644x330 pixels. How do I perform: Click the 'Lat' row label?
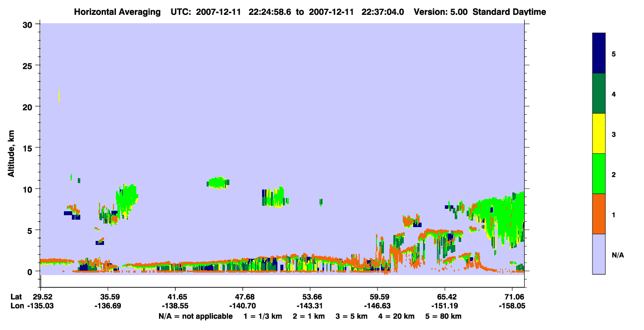pos(16,297)
